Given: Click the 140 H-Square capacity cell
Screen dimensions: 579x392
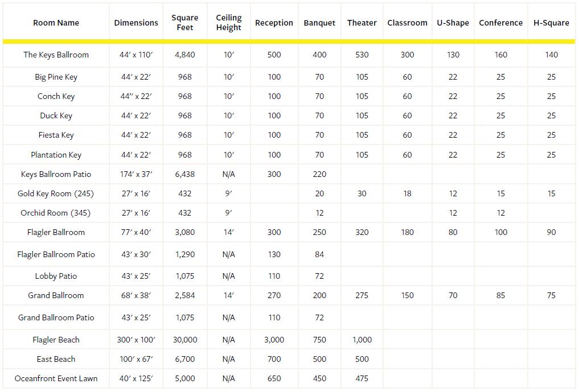Looking at the screenshot, I should point(551,55).
